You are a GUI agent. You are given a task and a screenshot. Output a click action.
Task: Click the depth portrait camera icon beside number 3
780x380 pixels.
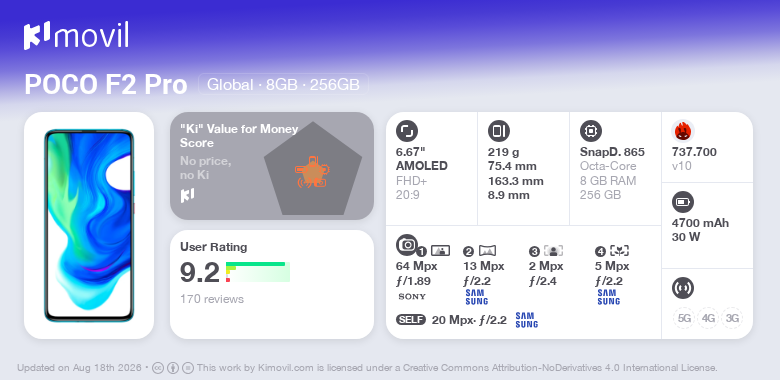point(553,251)
